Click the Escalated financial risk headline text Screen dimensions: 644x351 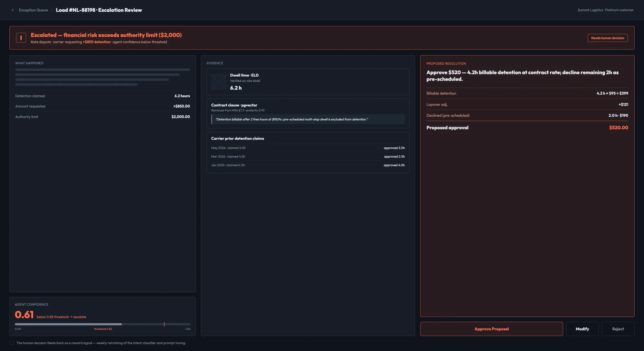click(x=106, y=35)
